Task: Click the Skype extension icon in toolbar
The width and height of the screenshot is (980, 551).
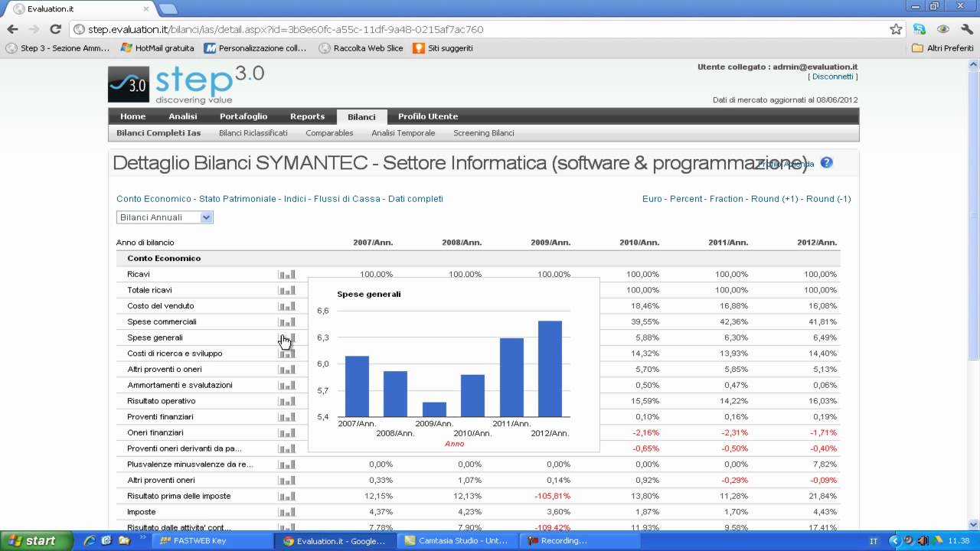Action: pyautogui.click(x=920, y=29)
